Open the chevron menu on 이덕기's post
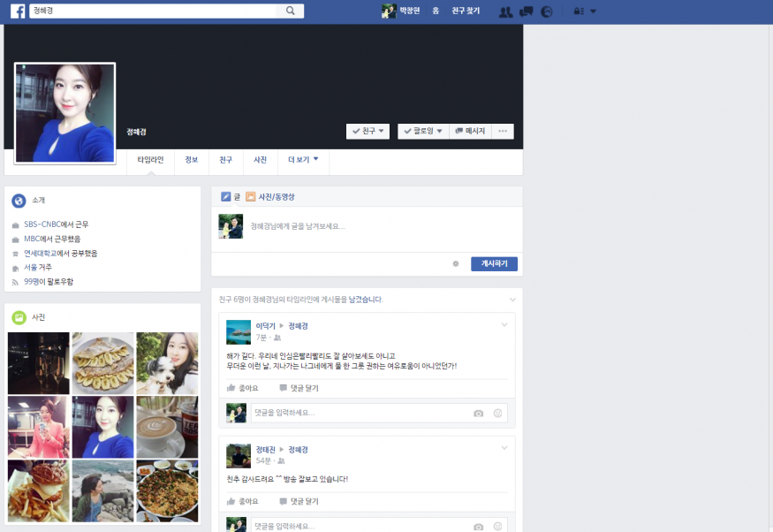Viewport: 773px width, 532px height. [504, 324]
